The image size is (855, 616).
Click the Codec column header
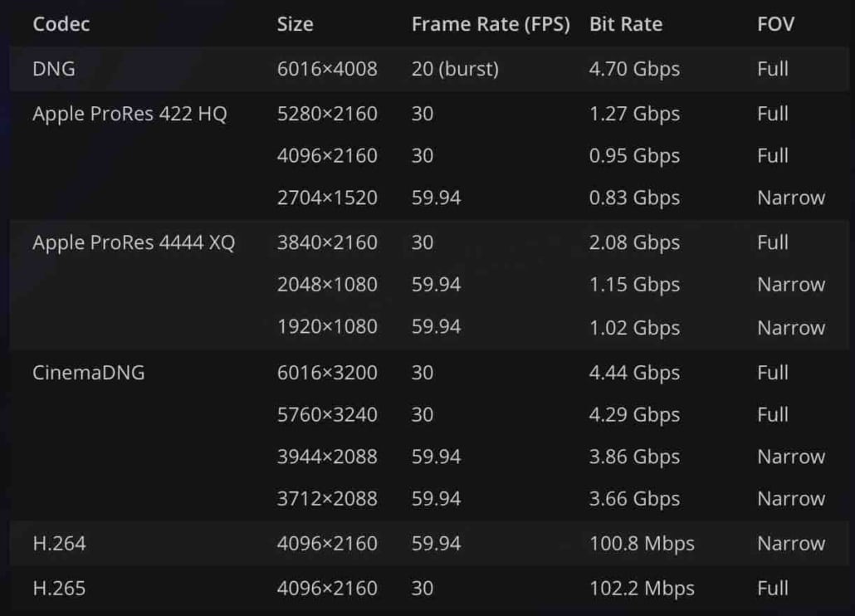coord(61,24)
